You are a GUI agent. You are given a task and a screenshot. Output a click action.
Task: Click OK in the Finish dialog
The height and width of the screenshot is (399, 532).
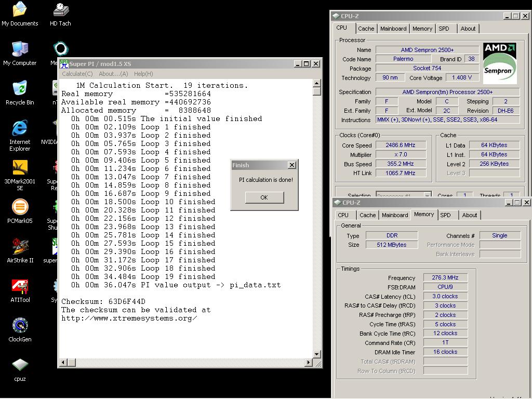tap(264, 197)
